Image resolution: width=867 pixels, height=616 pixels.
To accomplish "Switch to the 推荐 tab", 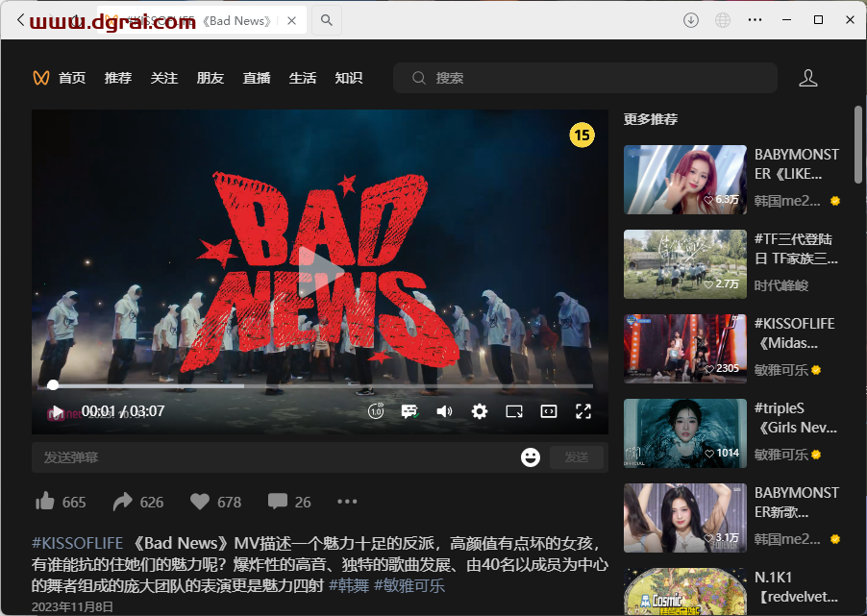I will [x=118, y=78].
